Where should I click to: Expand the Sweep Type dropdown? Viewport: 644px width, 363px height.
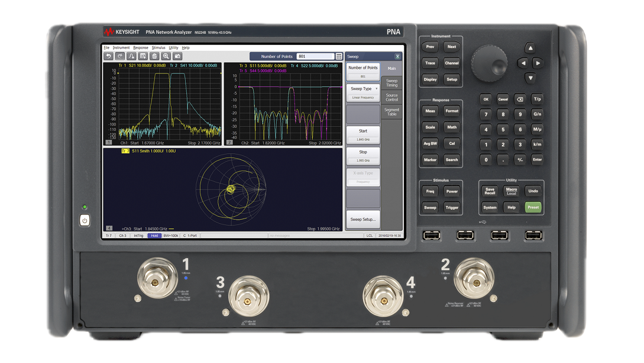click(x=363, y=89)
